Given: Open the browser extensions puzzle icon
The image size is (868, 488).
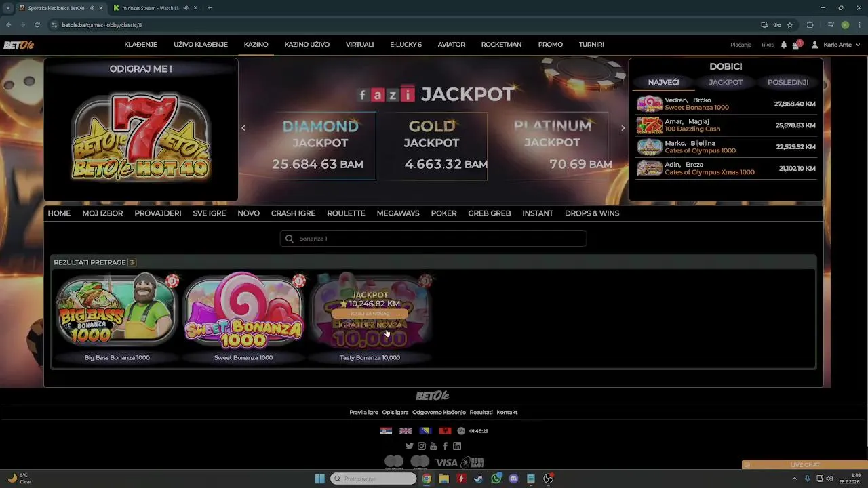Looking at the screenshot, I should 810,25.
